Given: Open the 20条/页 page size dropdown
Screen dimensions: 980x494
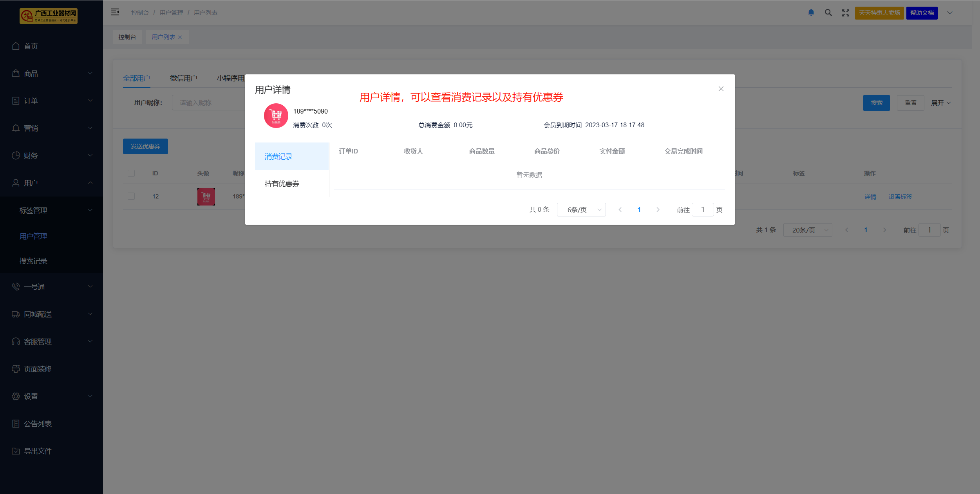Looking at the screenshot, I should coord(807,230).
